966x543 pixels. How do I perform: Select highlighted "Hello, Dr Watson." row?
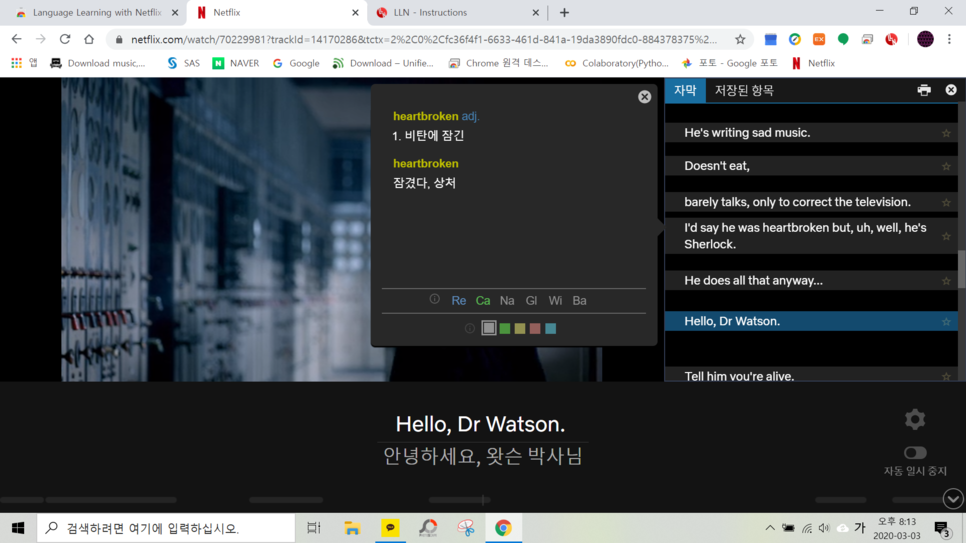click(x=811, y=321)
